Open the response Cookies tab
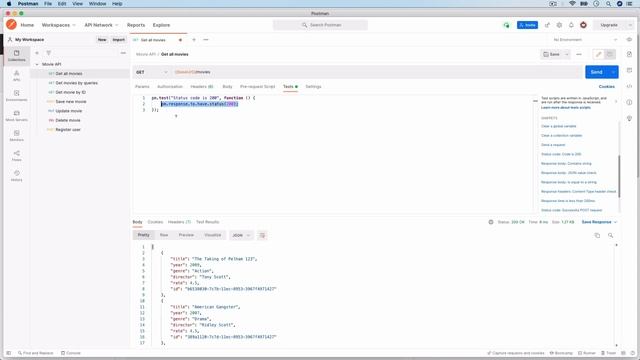This screenshot has width=640, height=360. [x=155, y=222]
